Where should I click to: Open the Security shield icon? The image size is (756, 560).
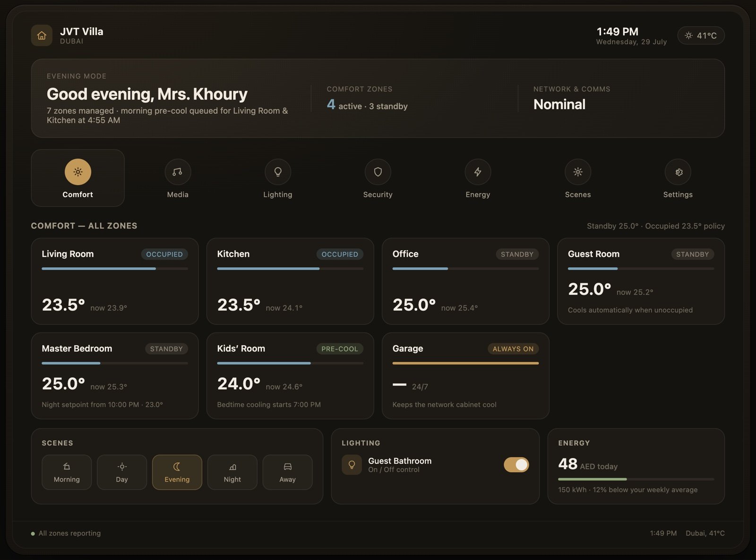pos(378,172)
